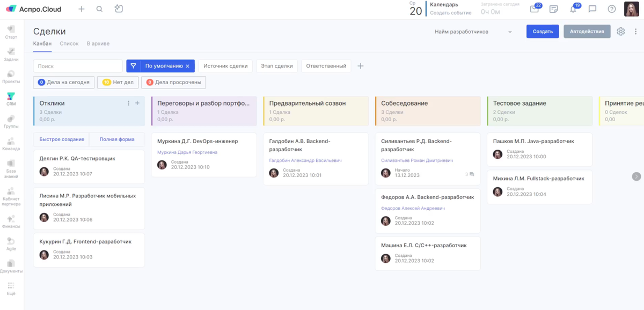Select Финансы in the left sidebar
This screenshot has height=310, width=644.
[x=11, y=221]
